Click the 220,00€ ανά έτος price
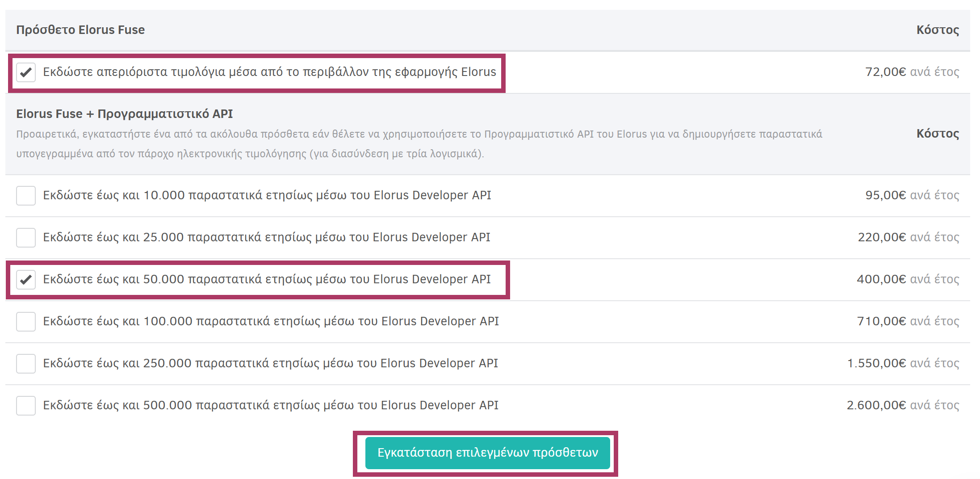 (x=909, y=237)
